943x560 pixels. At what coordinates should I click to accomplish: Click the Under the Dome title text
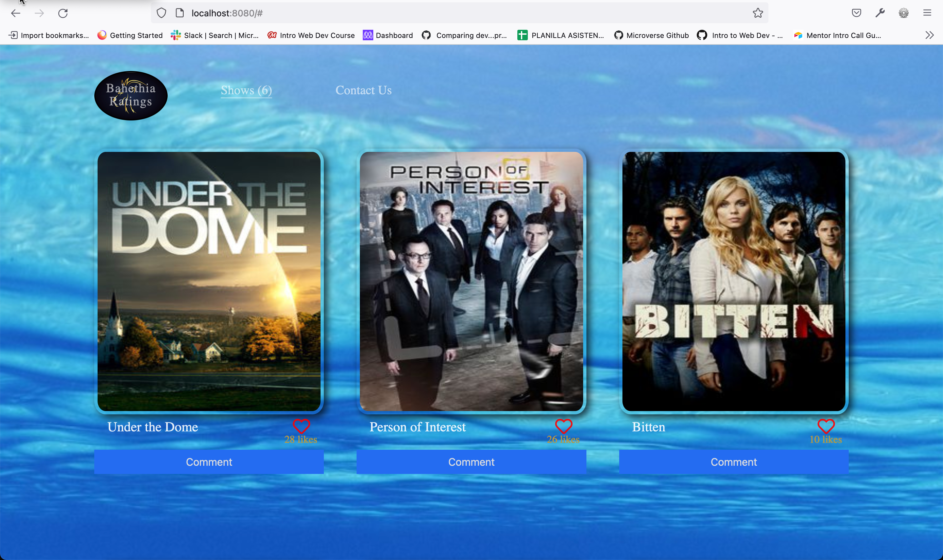point(153,427)
